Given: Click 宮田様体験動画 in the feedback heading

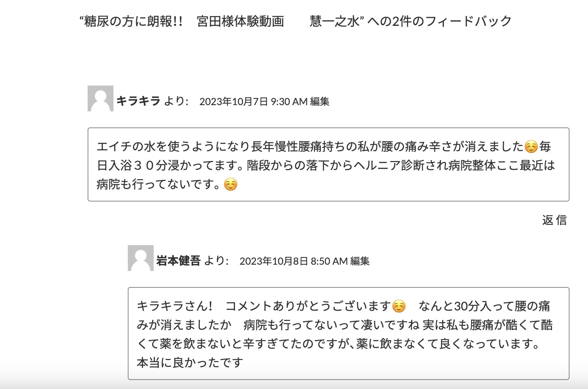Looking at the screenshot, I should (x=240, y=22).
